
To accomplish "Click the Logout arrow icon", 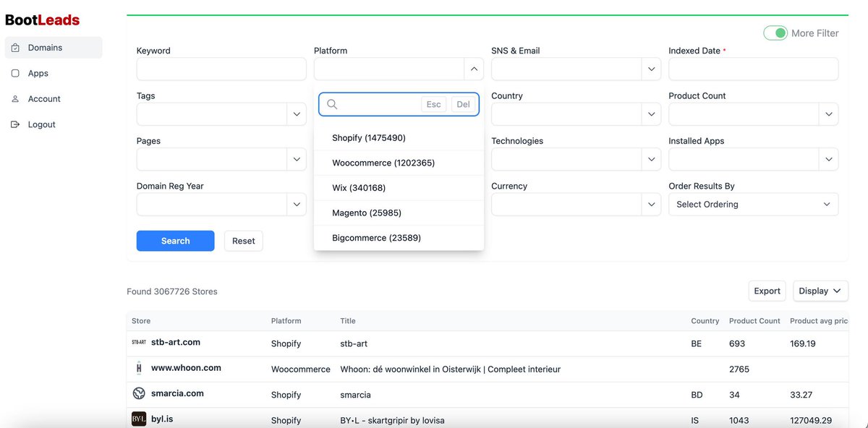I will tap(16, 124).
